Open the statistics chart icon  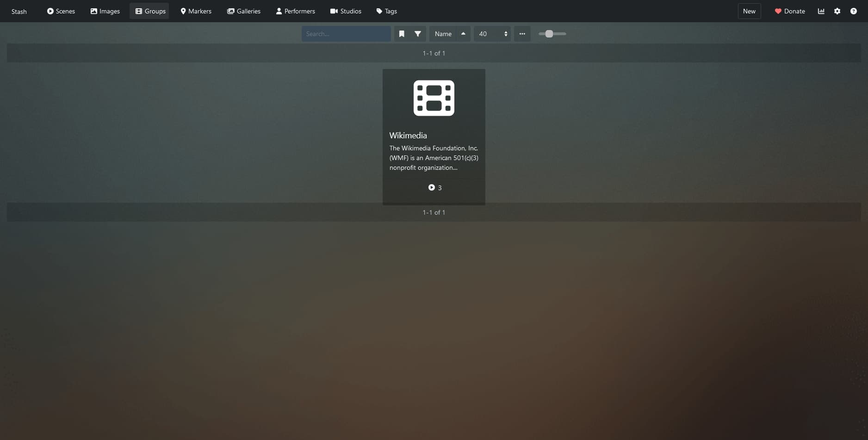(821, 11)
